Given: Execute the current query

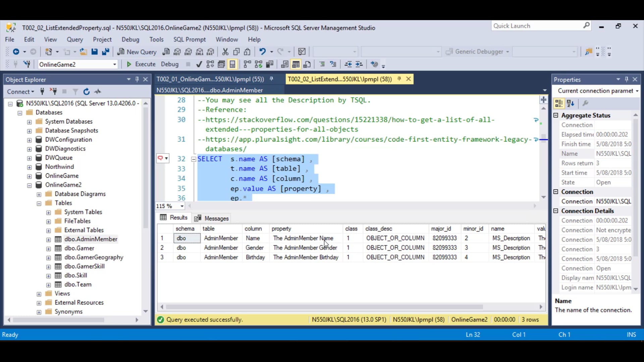Looking at the screenshot, I should pos(141,64).
